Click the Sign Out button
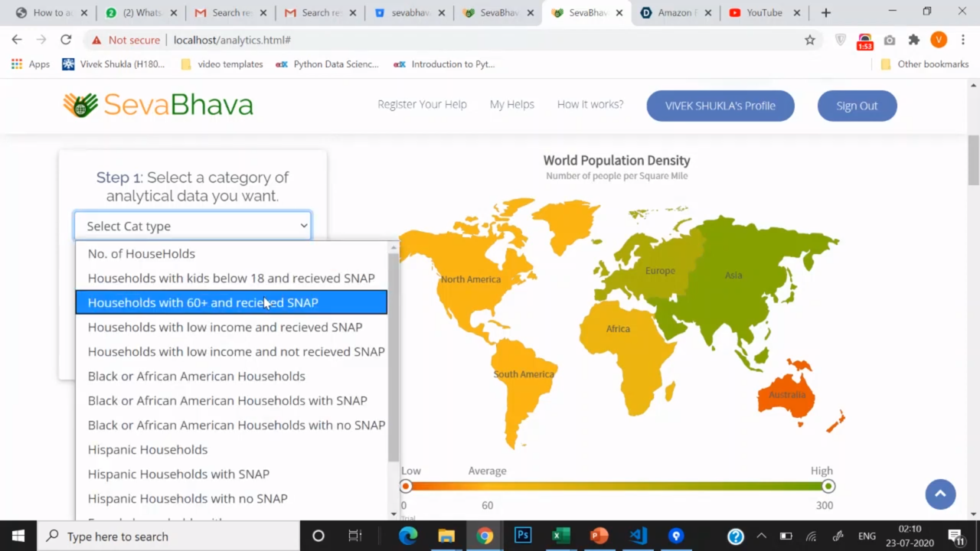The image size is (980, 551). [857, 106]
